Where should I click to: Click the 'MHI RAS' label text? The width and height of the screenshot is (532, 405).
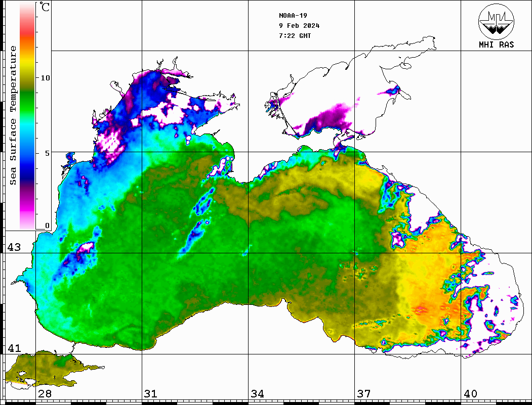496,44
